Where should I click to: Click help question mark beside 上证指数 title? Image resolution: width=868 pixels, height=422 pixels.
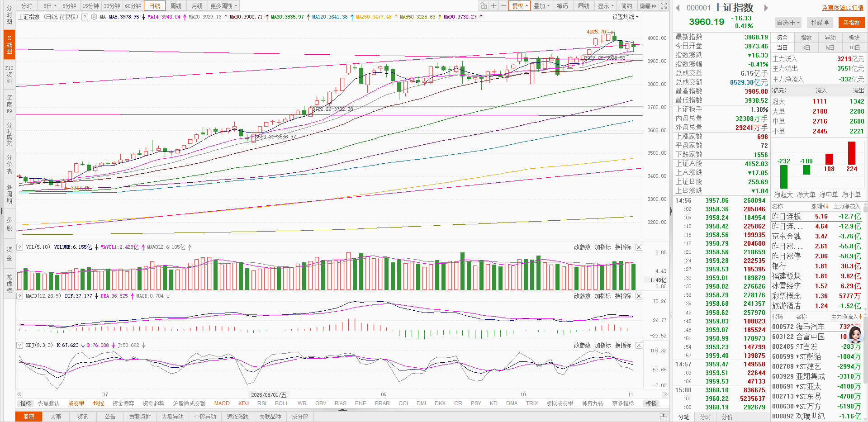[85, 17]
